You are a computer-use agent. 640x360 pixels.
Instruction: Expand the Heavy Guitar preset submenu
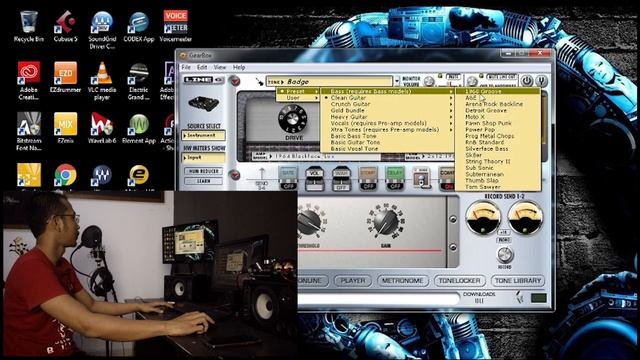[387, 117]
